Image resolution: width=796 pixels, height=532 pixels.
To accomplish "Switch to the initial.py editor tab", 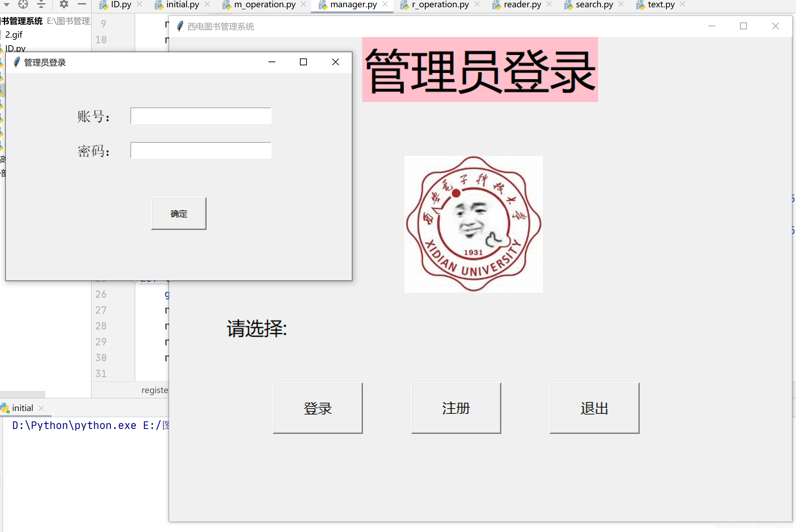I will (182, 4).
